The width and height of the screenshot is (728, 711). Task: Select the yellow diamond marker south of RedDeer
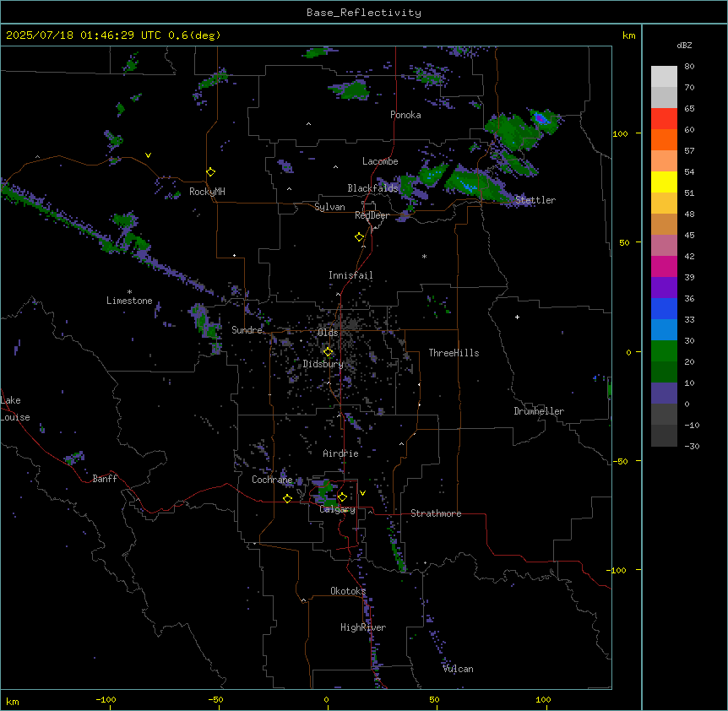(360, 237)
